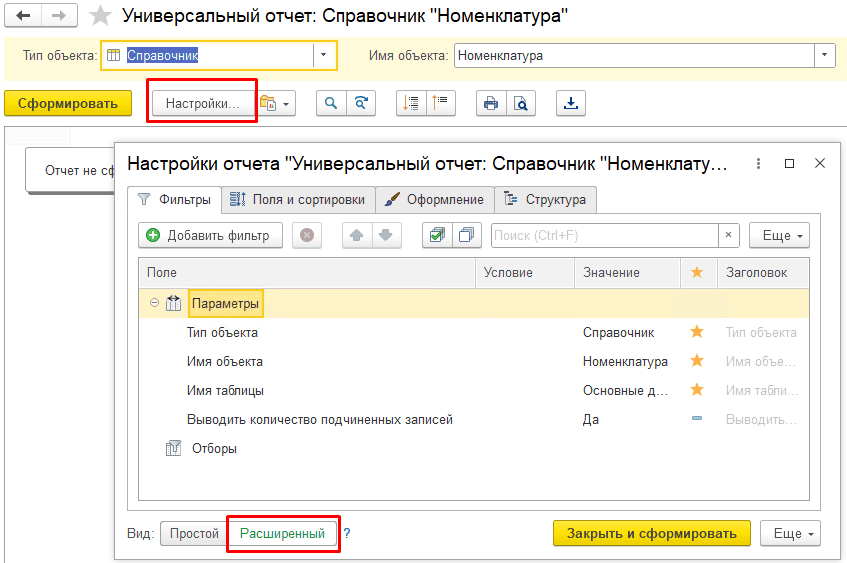The width and height of the screenshot is (847, 563).
Task: Save report with download icon
Action: tap(571, 103)
